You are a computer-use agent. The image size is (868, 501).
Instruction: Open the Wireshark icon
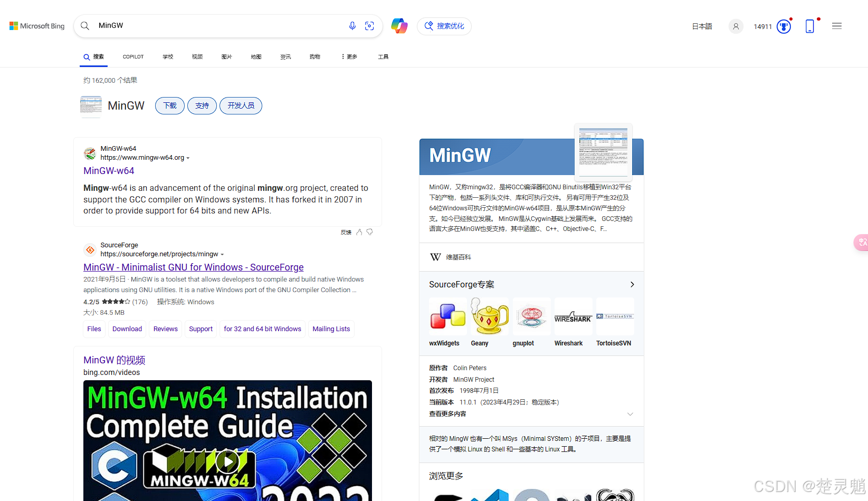(573, 316)
